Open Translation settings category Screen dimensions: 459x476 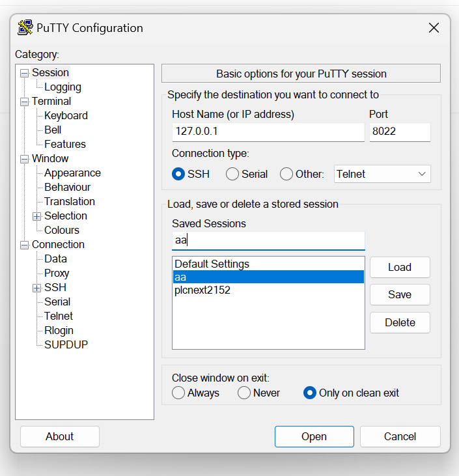pos(70,201)
